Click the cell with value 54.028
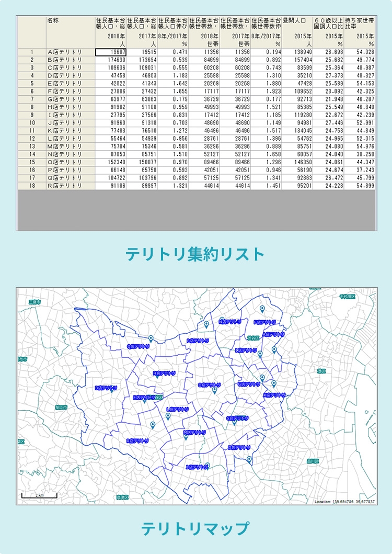 (x=360, y=52)
